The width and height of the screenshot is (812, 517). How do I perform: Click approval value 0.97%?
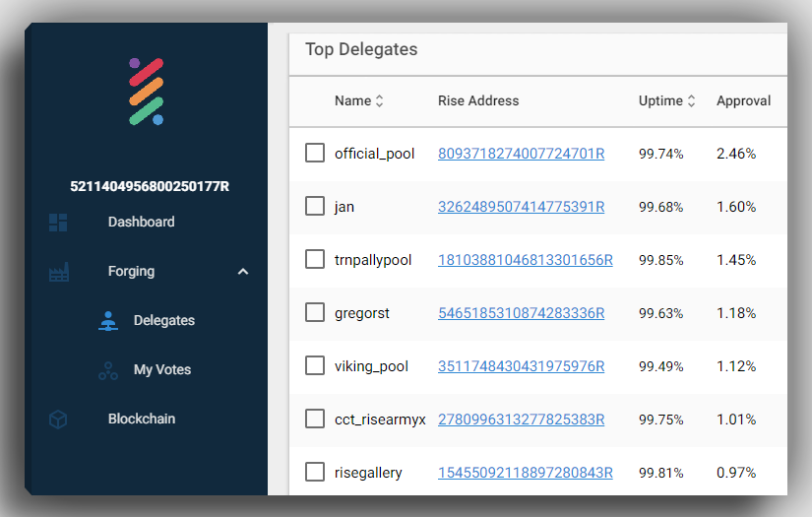pos(736,473)
